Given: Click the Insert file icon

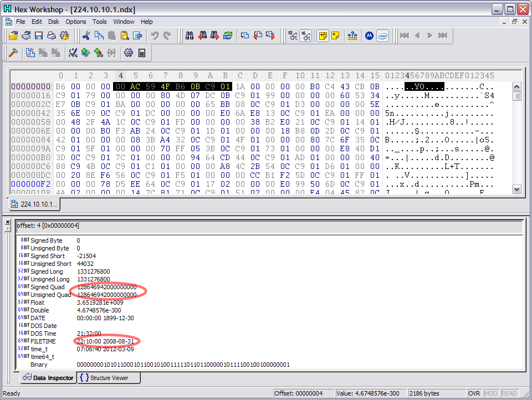Looking at the screenshot, I should click(x=137, y=35).
